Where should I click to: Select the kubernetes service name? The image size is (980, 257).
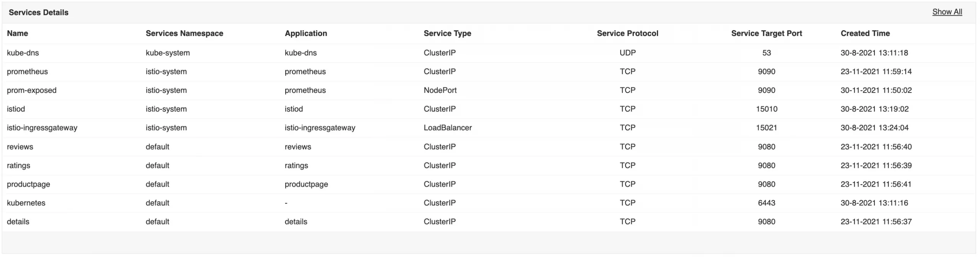coord(26,203)
